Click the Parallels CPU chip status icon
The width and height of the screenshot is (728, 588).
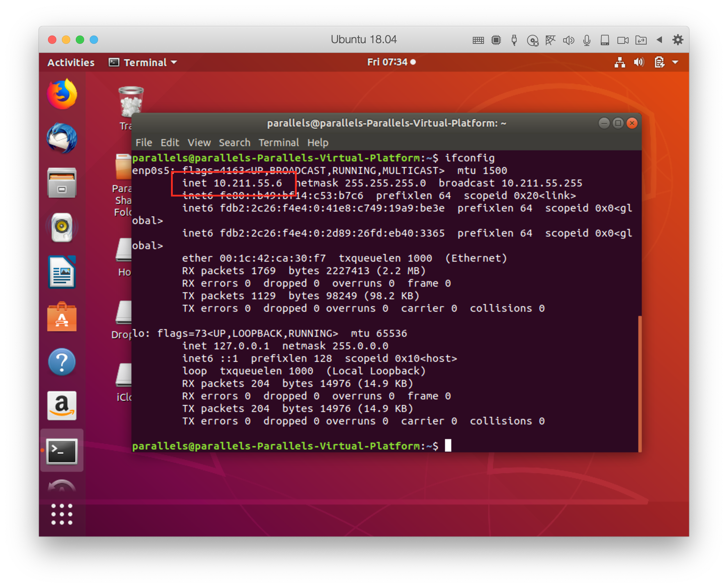(x=496, y=40)
